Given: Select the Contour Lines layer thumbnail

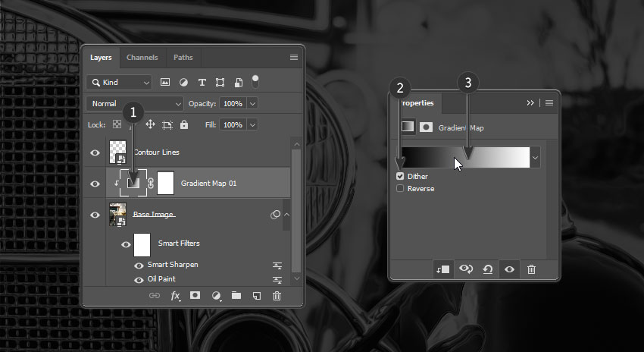Looking at the screenshot, I should [x=118, y=152].
